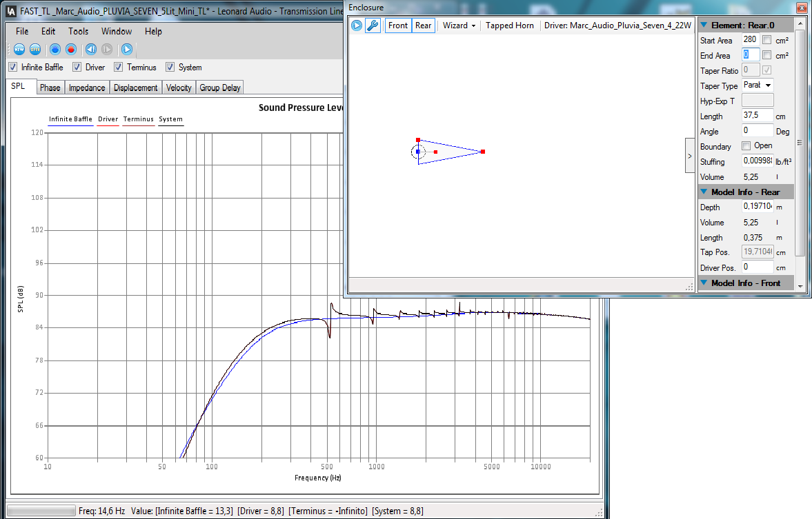Switch to the Group Delay tab

click(x=220, y=88)
